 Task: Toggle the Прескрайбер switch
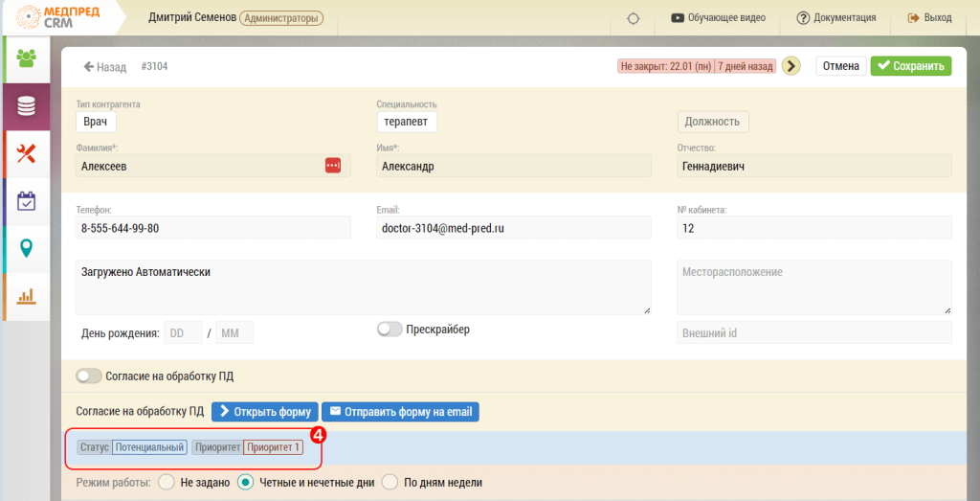point(390,330)
